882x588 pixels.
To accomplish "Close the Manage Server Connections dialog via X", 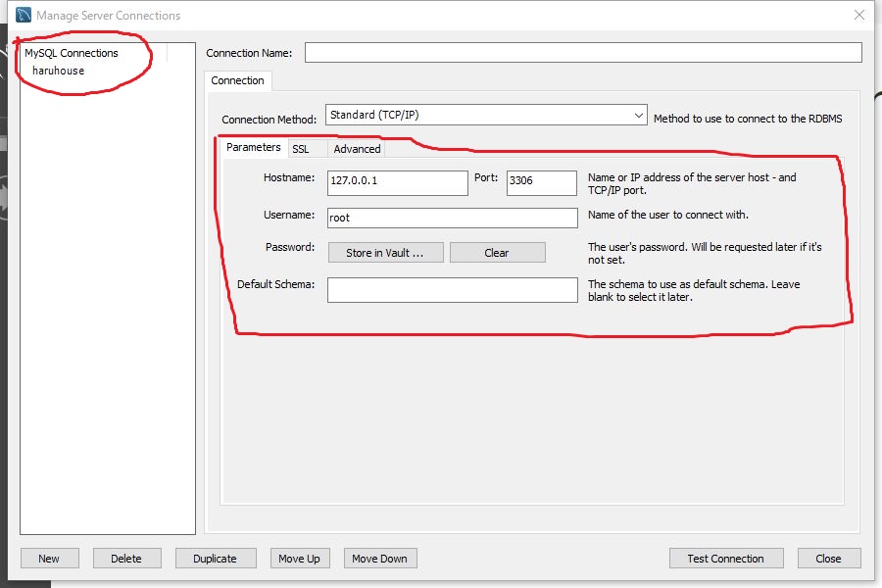I will coord(858,16).
